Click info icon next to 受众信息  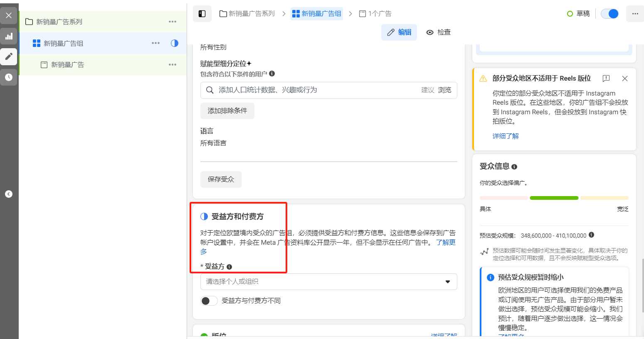514,167
